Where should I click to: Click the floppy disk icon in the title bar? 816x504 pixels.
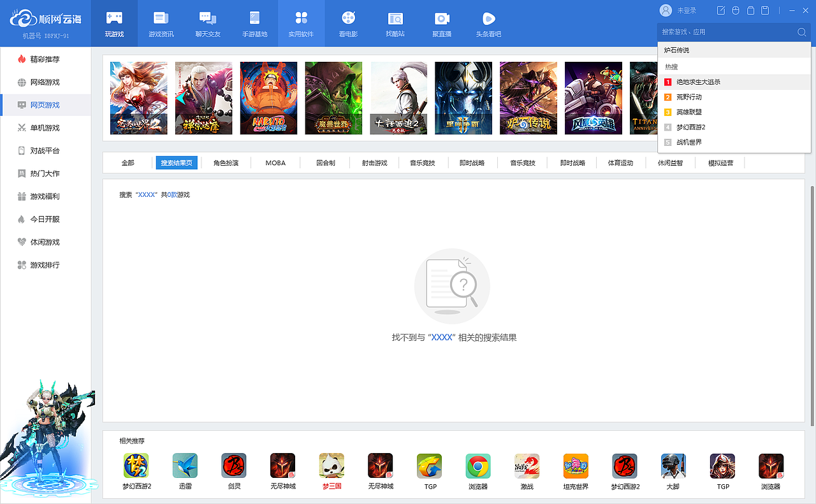[x=766, y=10]
